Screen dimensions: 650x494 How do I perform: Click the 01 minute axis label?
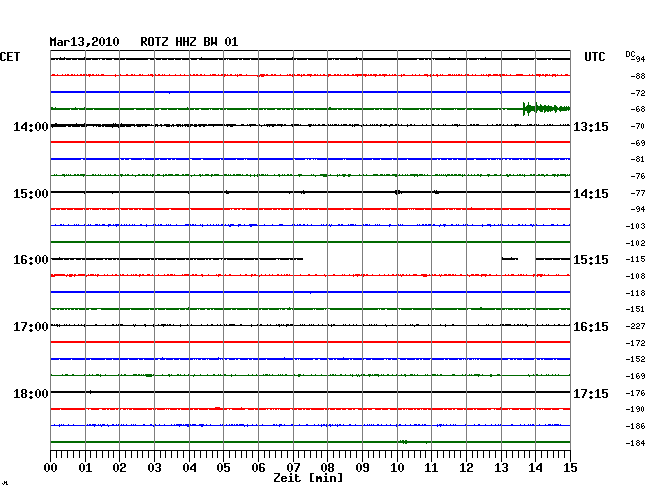[x=85, y=468]
